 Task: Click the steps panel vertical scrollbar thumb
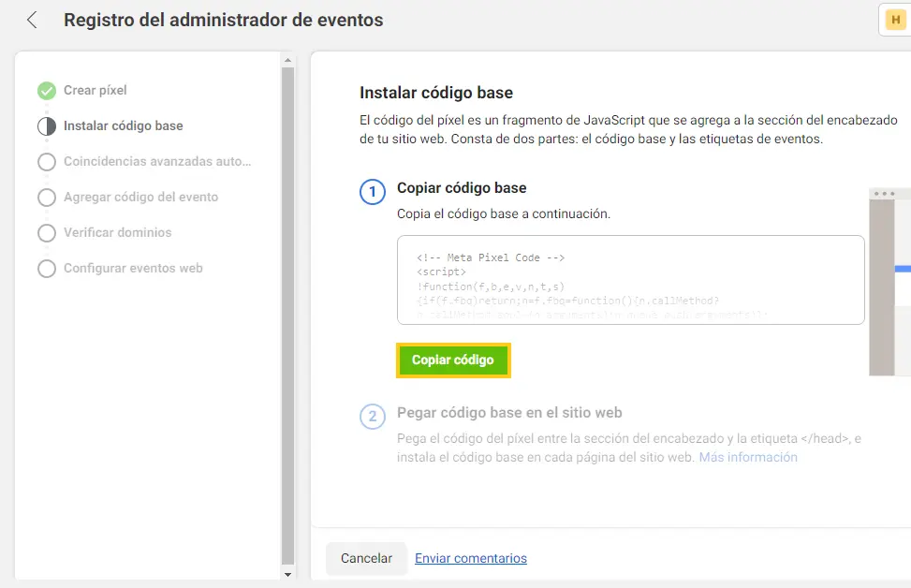pyautogui.click(x=287, y=316)
